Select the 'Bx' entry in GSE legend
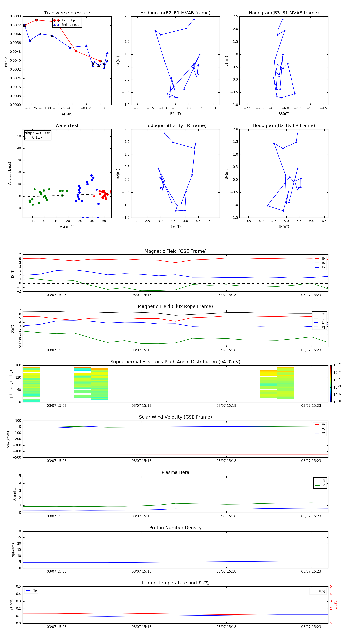Screen dimensions: 351x644 tap(320, 259)
